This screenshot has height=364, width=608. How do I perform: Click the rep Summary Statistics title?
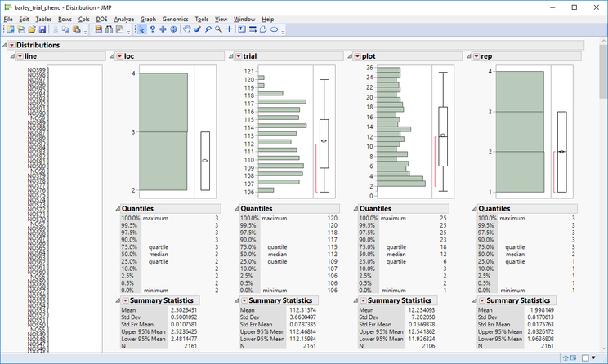pos(518,300)
